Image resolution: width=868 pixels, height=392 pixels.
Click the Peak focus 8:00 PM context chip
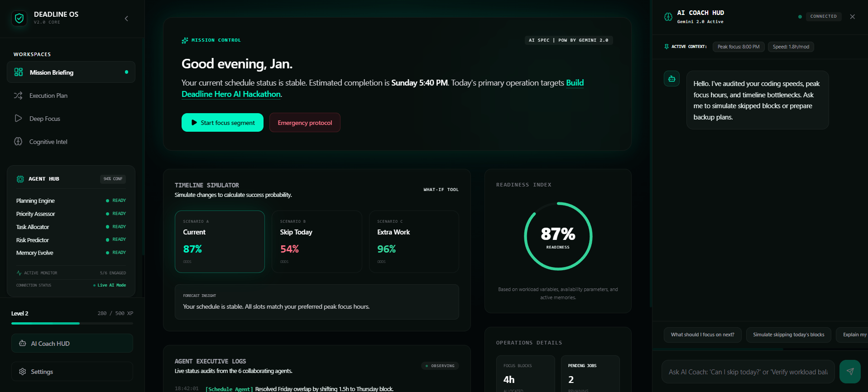739,47
